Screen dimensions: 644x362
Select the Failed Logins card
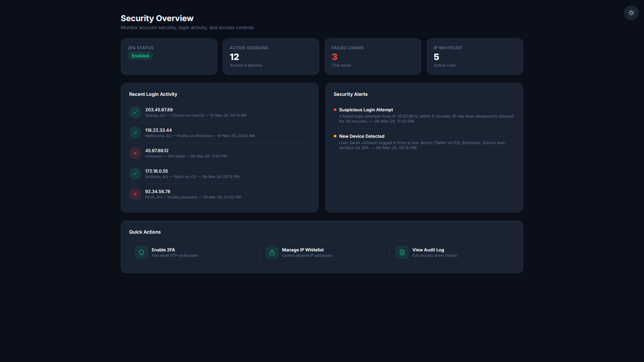373,56
